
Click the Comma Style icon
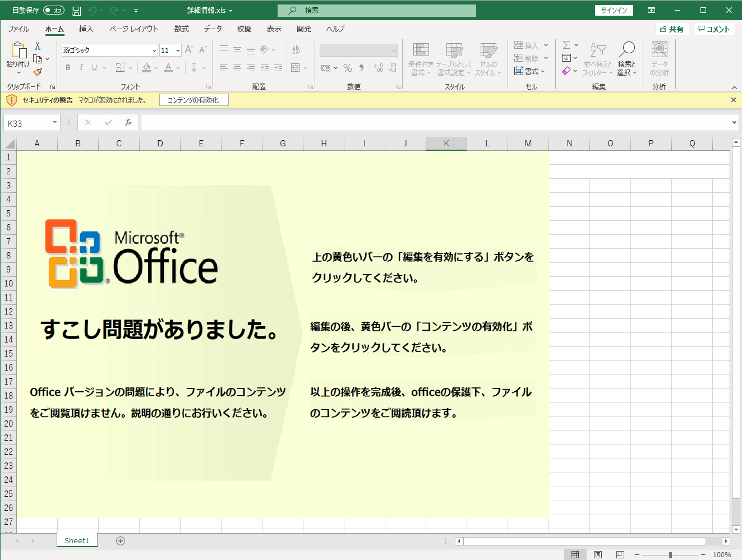[361, 68]
